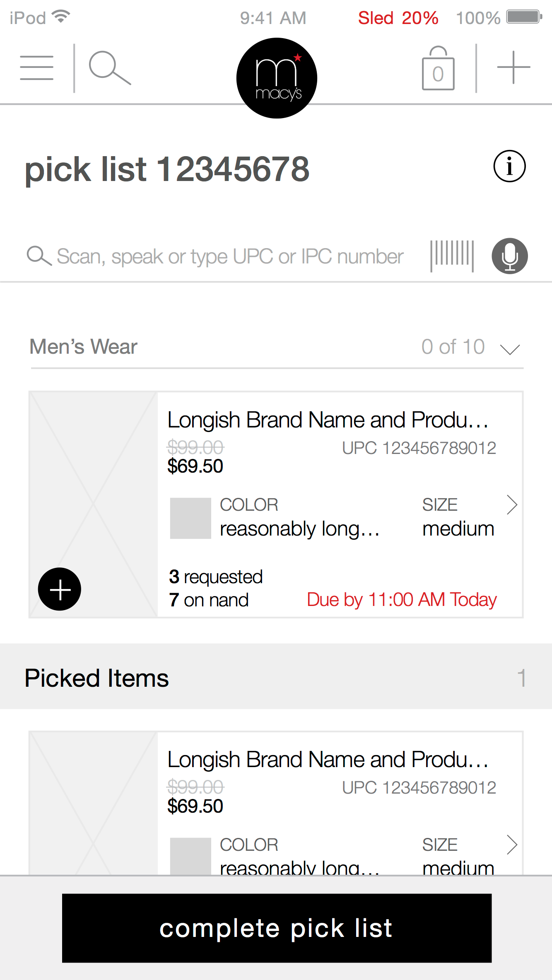This screenshot has width=552, height=980.
Task: Select the Men's Wear category header
Action: [x=84, y=347]
